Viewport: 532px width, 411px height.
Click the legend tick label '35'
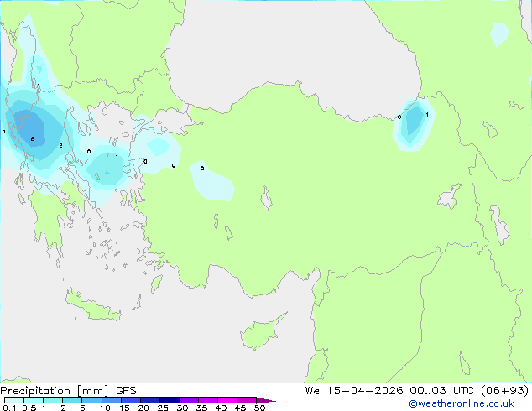click(201, 408)
